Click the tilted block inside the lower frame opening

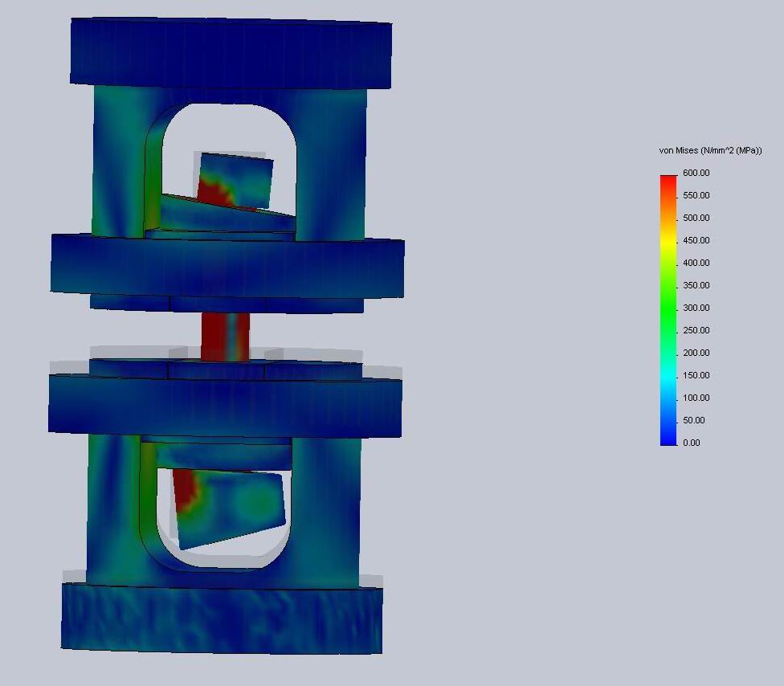pos(233,506)
